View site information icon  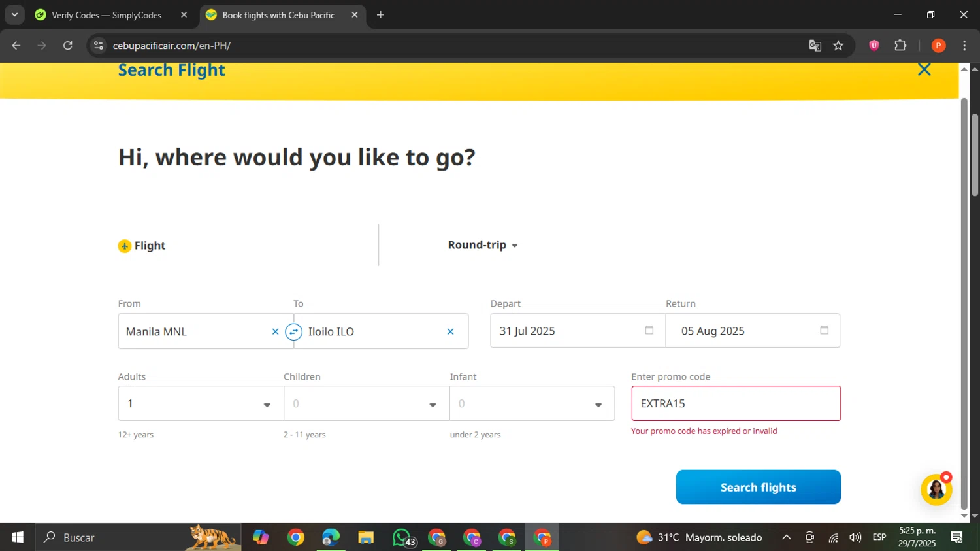point(99,46)
